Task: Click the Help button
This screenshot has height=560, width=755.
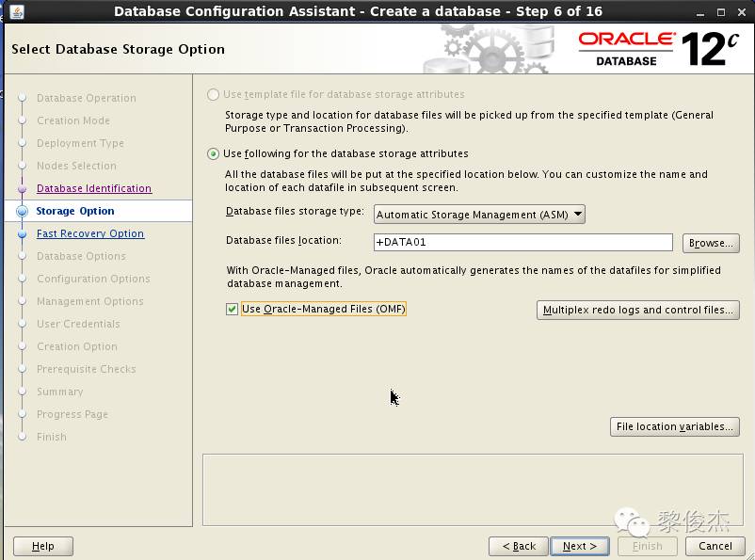Action: (x=43, y=546)
